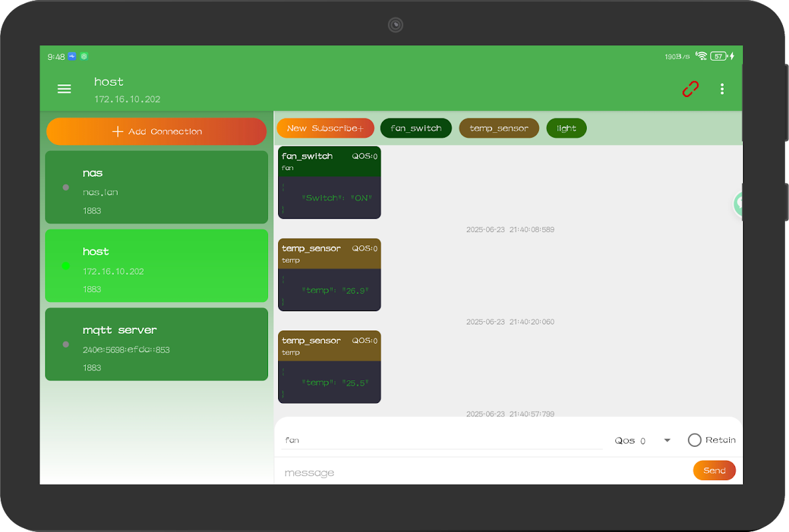789x532 pixels.
Task: Tap the Wi-Fi status icon
Action: coord(701,56)
